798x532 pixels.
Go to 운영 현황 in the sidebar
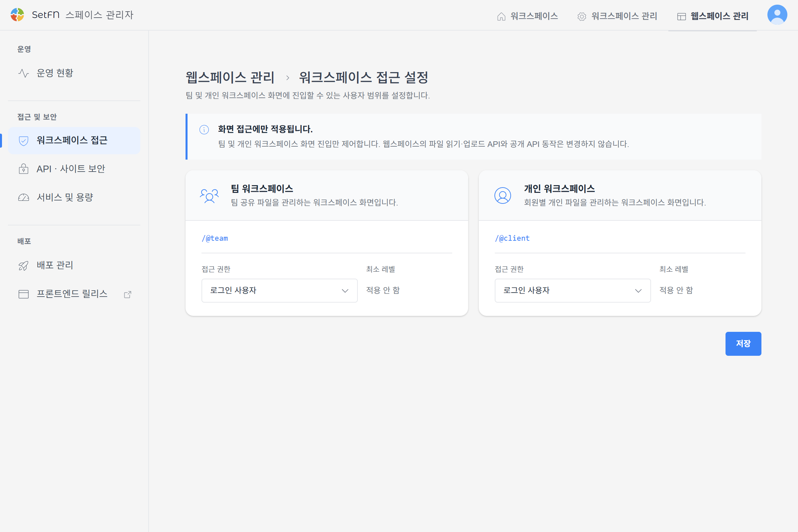pos(74,73)
